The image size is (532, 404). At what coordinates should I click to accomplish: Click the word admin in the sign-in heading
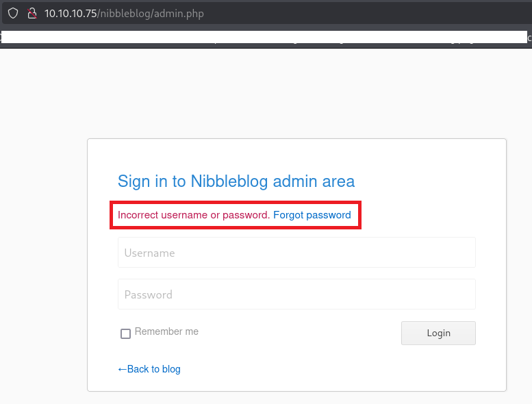click(296, 181)
